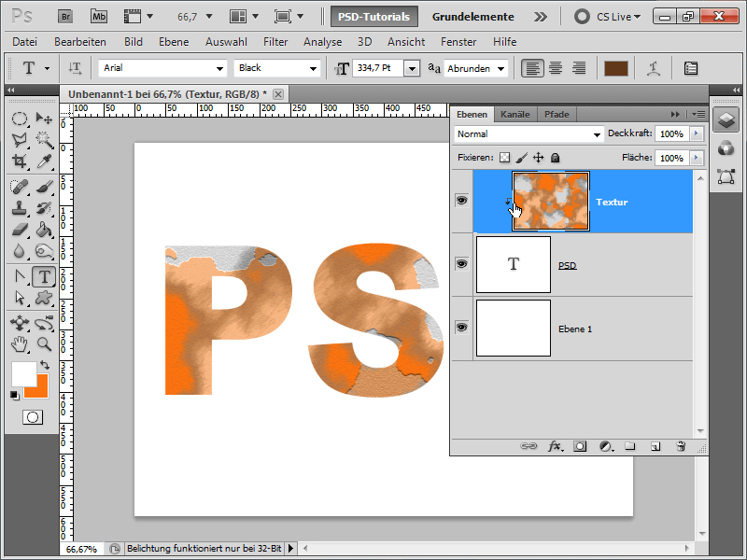This screenshot has width=747, height=560.
Task: Open the Arial font family dropdown
Action: pyautogui.click(x=220, y=68)
